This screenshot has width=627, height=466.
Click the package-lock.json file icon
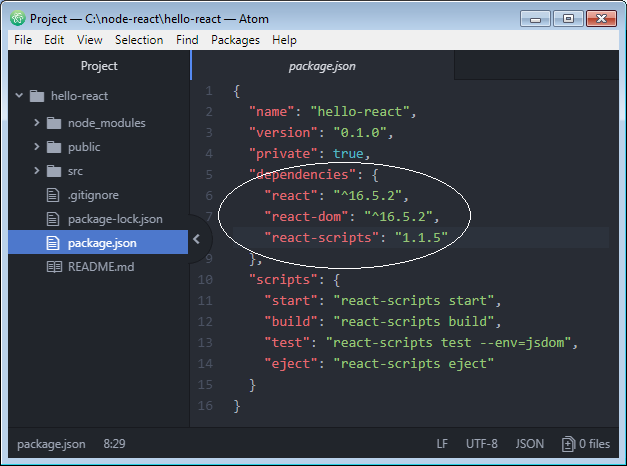tap(53, 219)
